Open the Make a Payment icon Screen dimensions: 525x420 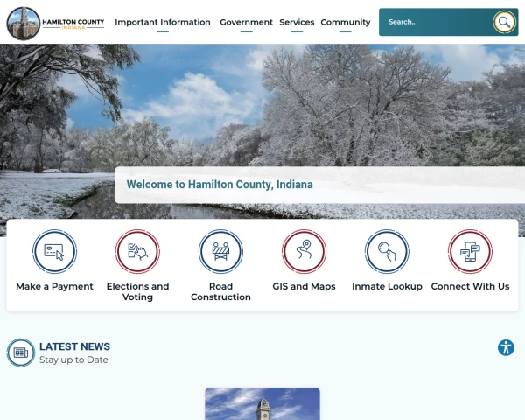click(x=54, y=252)
